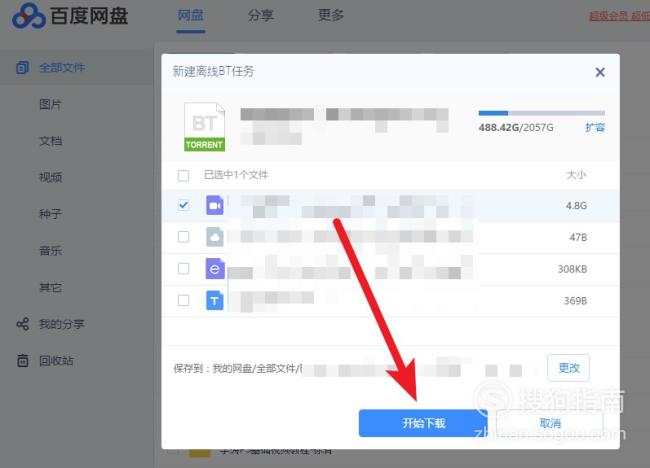Click the 369B size value

coord(575,301)
